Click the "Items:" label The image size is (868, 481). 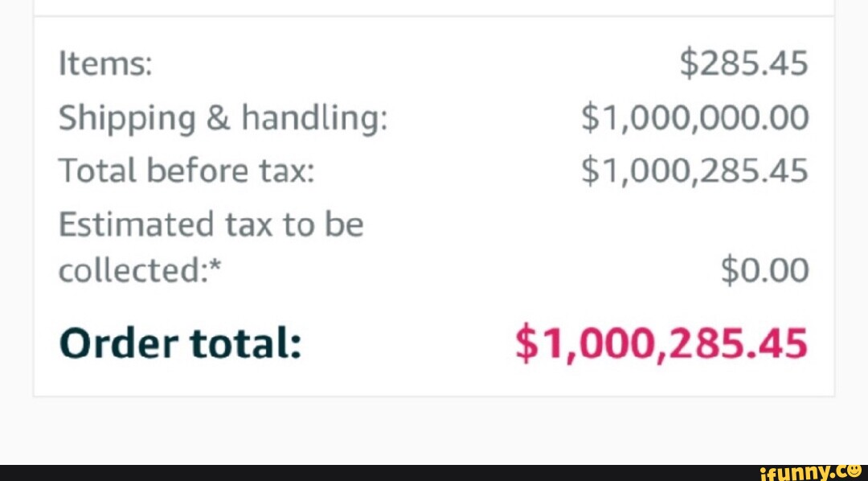click(x=104, y=64)
